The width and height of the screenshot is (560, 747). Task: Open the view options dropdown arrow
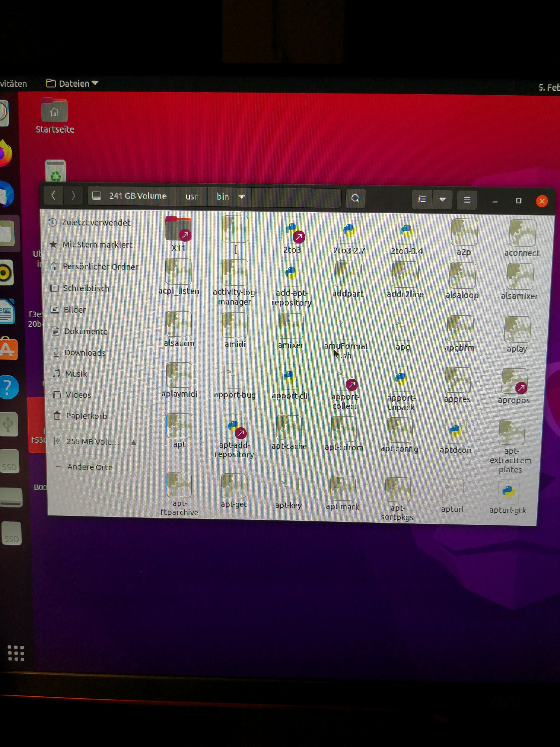click(x=442, y=200)
